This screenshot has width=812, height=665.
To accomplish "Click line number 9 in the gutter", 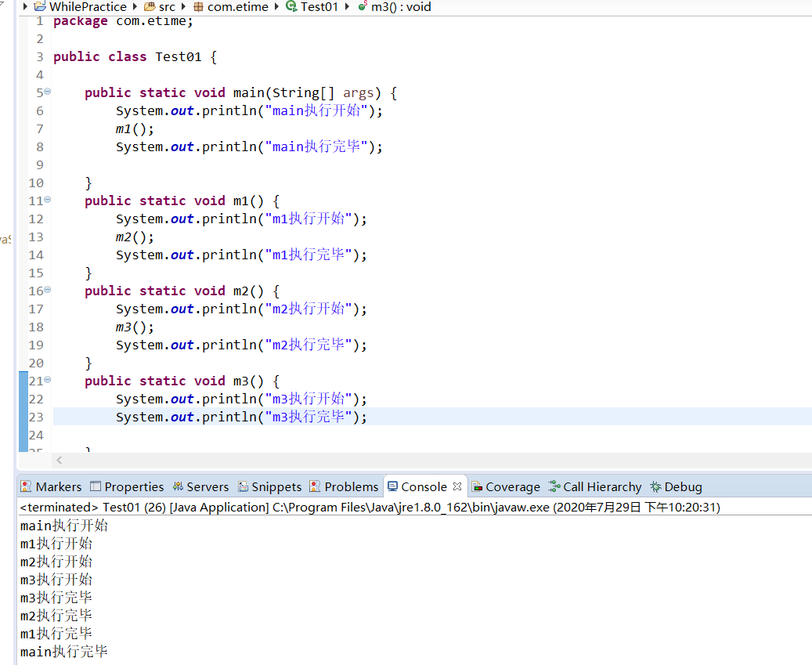I will [40, 164].
